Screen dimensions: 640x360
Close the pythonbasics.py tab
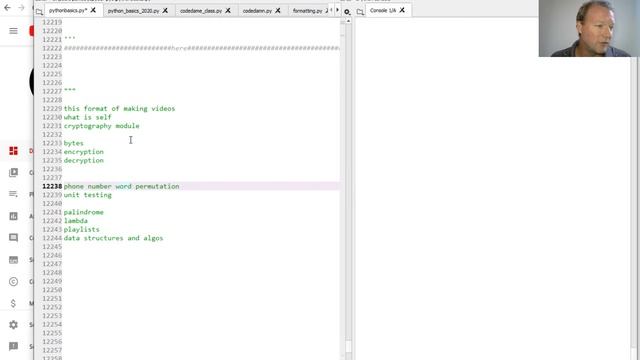pos(93,10)
